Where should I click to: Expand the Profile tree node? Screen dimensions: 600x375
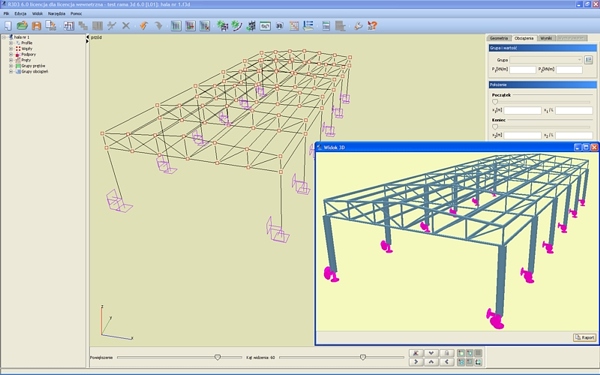(x=11, y=43)
